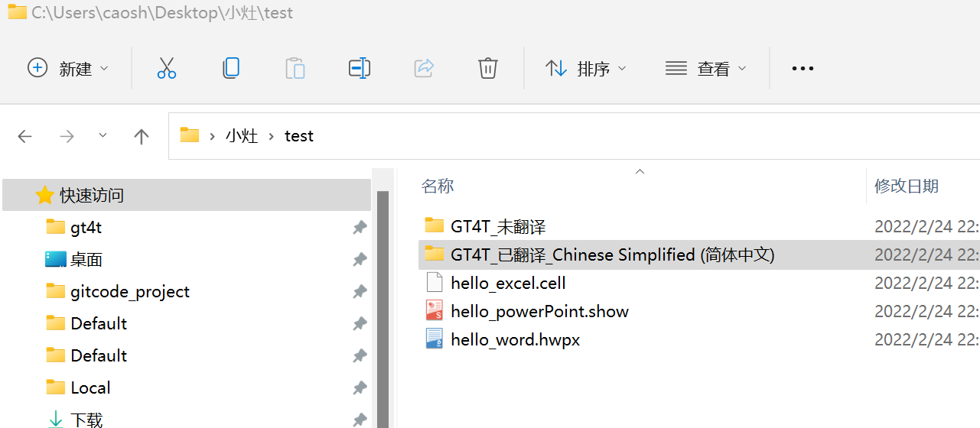Image resolution: width=980 pixels, height=428 pixels.
Task: Unpin the gt4t folder pin icon
Action: tap(359, 227)
